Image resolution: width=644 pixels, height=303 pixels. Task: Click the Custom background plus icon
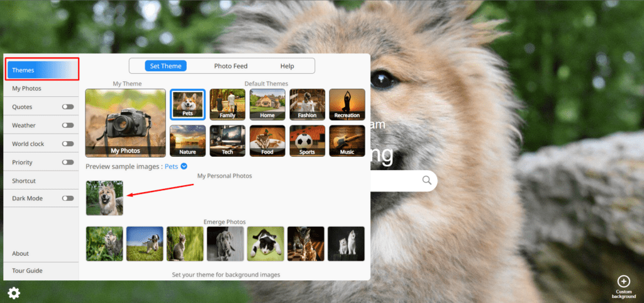pyautogui.click(x=623, y=282)
